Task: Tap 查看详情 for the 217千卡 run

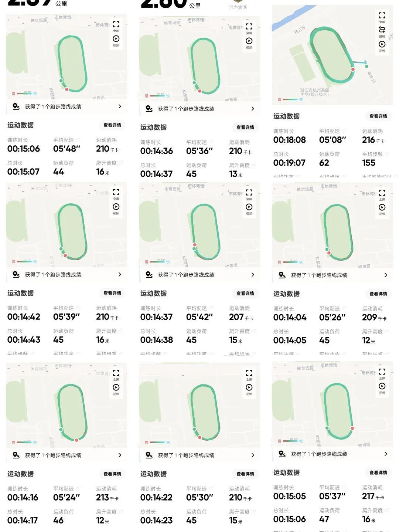Action: pos(378,472)
